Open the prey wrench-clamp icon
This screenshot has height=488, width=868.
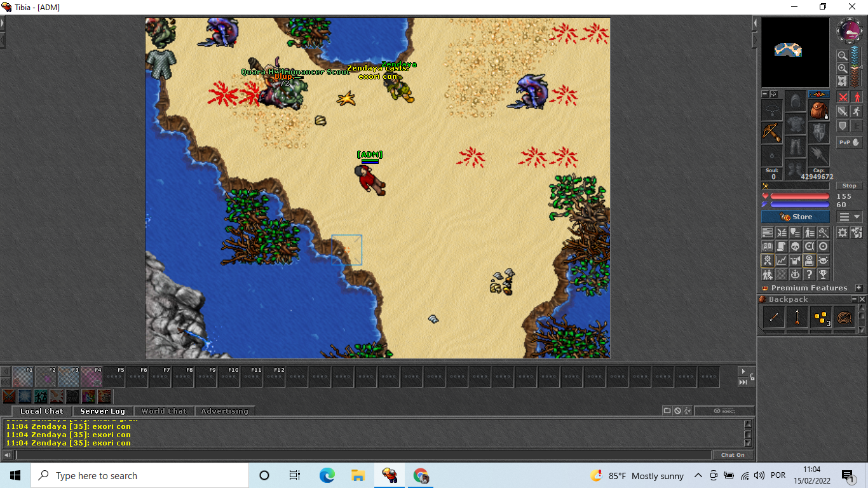coord(810,247)
